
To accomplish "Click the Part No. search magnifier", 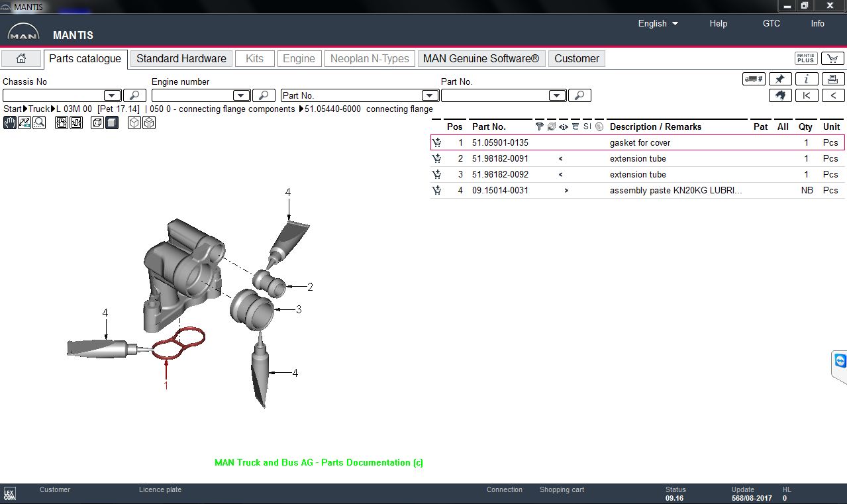I will click(579, 95).
